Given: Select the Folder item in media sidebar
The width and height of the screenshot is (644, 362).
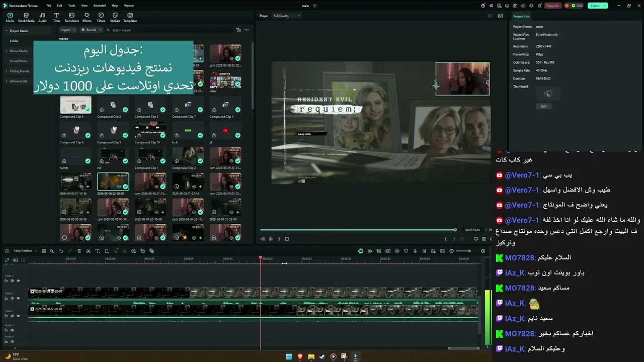Looking at the screenshot, I should pyautogui.click(x=14, y=41).
